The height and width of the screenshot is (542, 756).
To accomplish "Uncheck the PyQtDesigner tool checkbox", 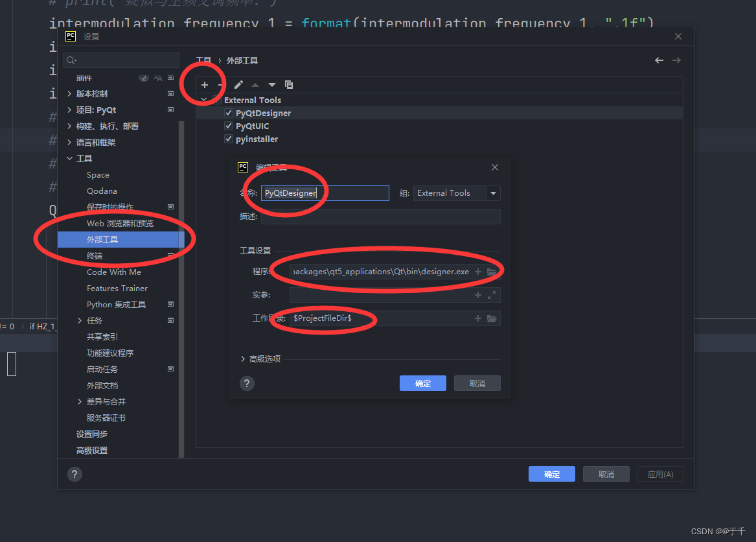I will click(229, 112).
